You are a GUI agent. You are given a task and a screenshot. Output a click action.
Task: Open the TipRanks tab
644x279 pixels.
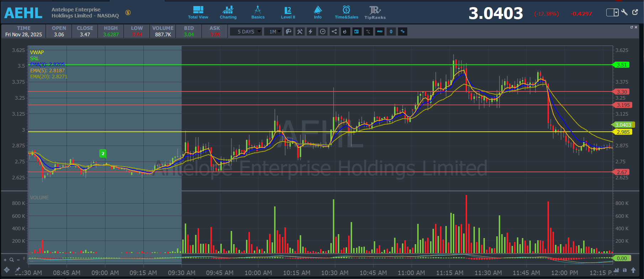point(375,12)
